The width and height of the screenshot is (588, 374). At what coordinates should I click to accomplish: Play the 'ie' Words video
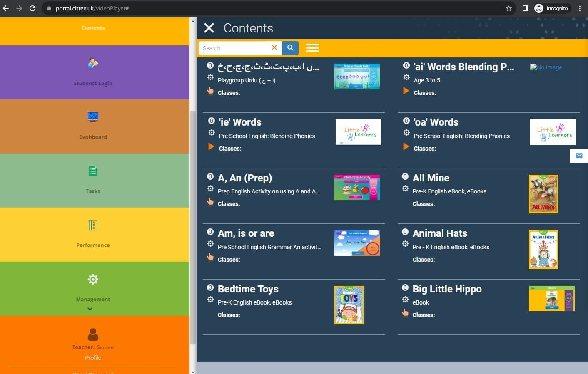pyautogui.click(x=211, y=146)
